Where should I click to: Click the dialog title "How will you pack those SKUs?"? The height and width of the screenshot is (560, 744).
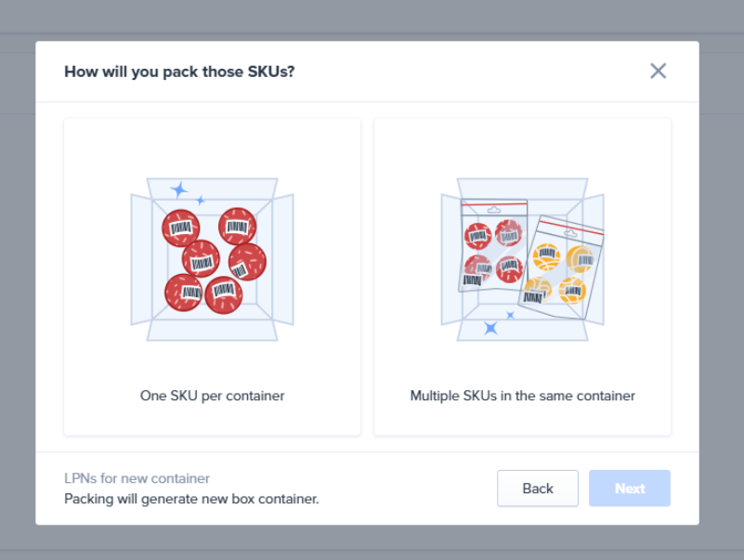coord(179,72)
